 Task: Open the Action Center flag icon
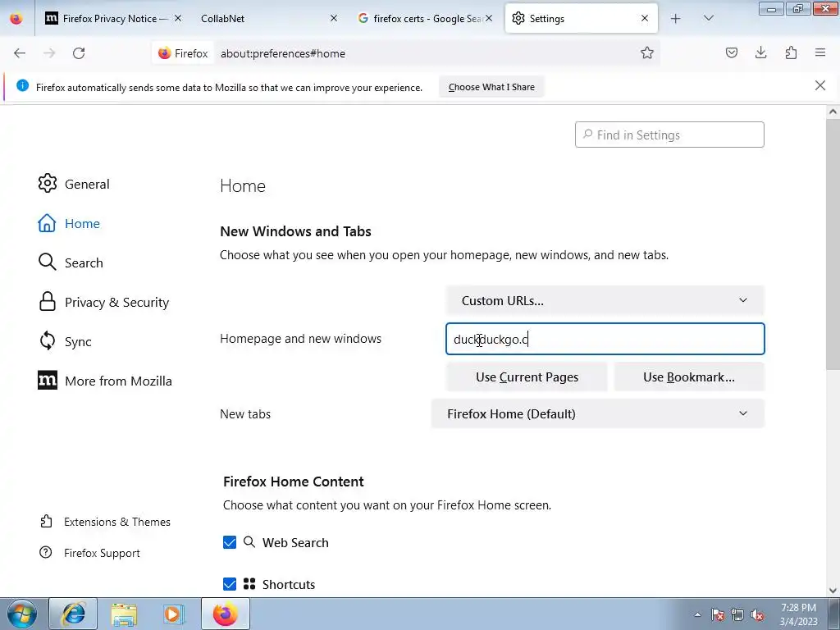pyautogui.click(x=718, y=614)
